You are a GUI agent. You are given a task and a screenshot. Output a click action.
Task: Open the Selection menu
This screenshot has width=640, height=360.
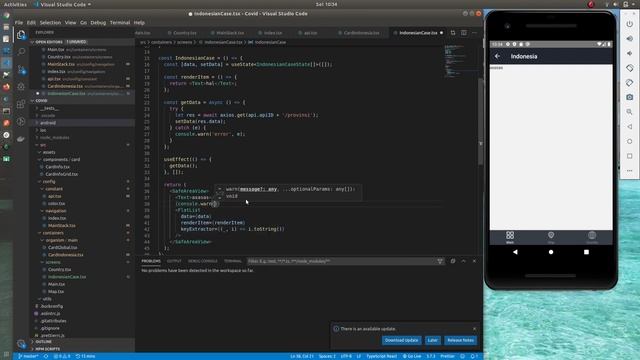pyautogui.click(x=50, y=23)
